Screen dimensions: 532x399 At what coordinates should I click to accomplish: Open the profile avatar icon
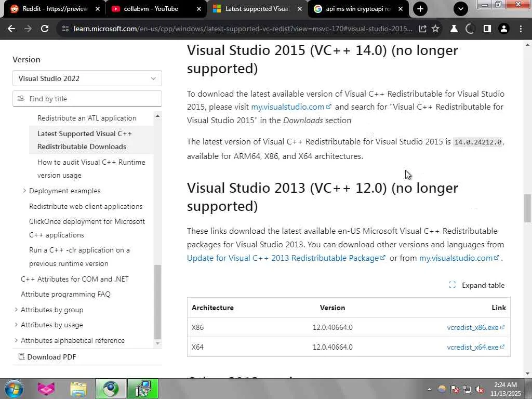(504, 29)
